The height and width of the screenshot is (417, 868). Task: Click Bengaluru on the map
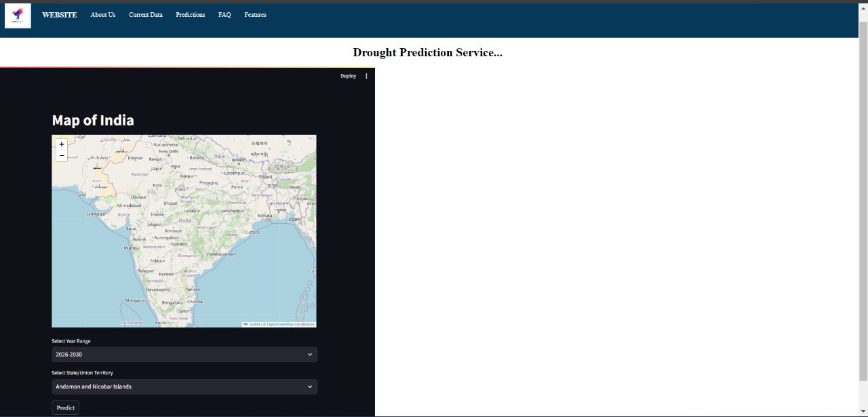(173, 302)
